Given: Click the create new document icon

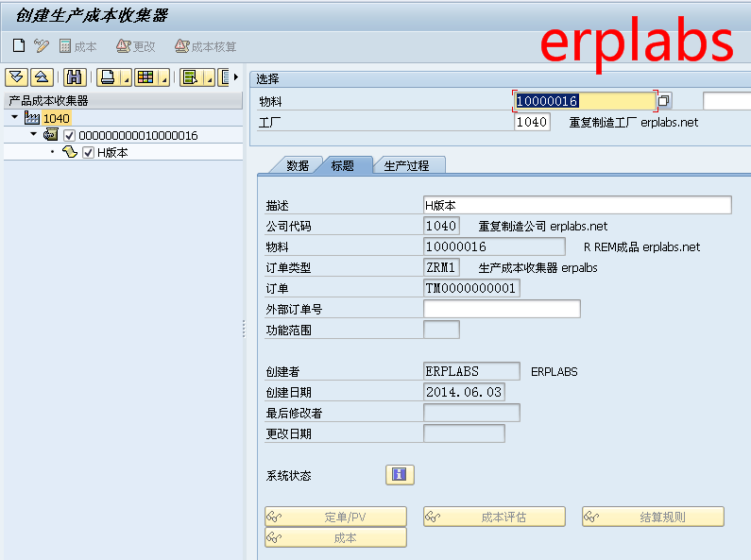Looking at the screenshot, I should 19,46.
